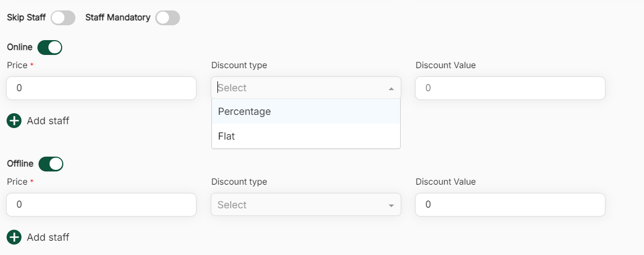Click the Add staff link under Offline
The image size is (644, 255).
(x=48, y=237)
